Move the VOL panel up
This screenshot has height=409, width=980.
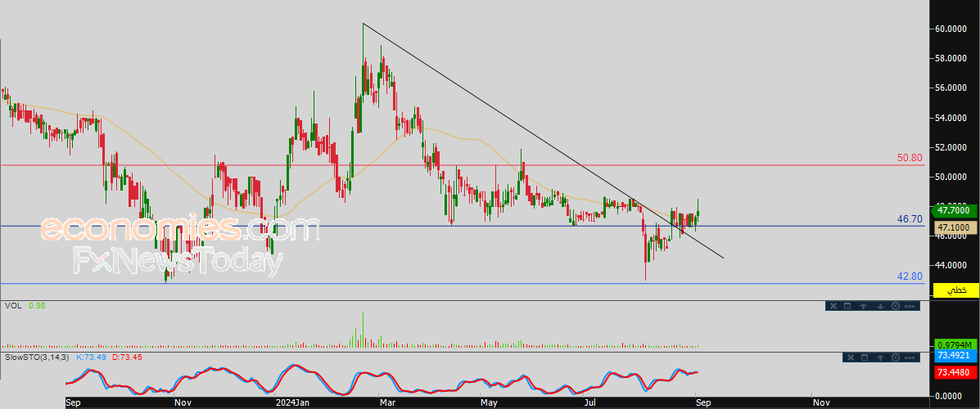pyautogui.click(x=863, y=306)
